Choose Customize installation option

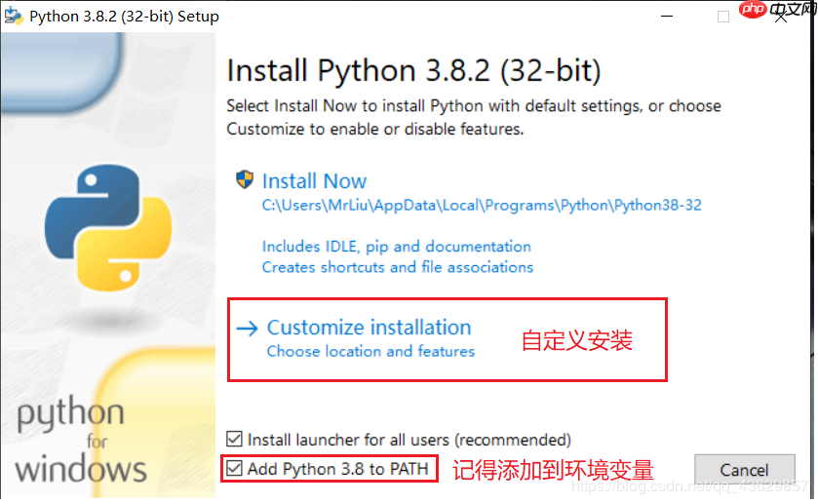click(370, 328)
